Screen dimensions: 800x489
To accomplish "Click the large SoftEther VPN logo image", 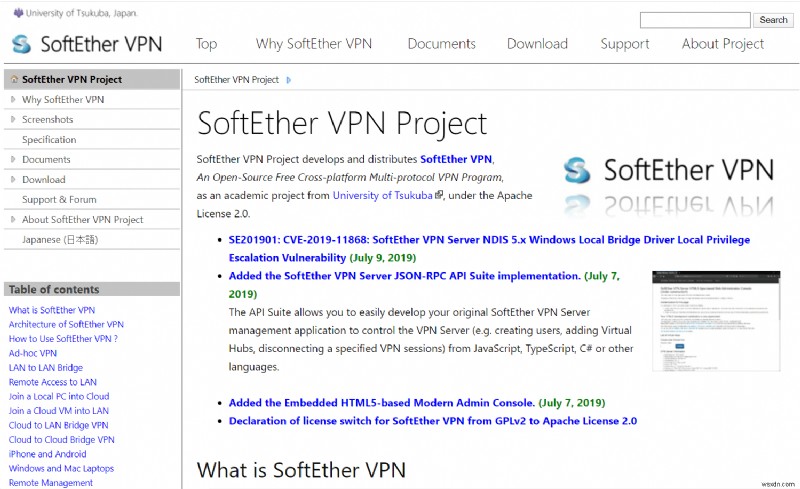I will click(667, 186).
